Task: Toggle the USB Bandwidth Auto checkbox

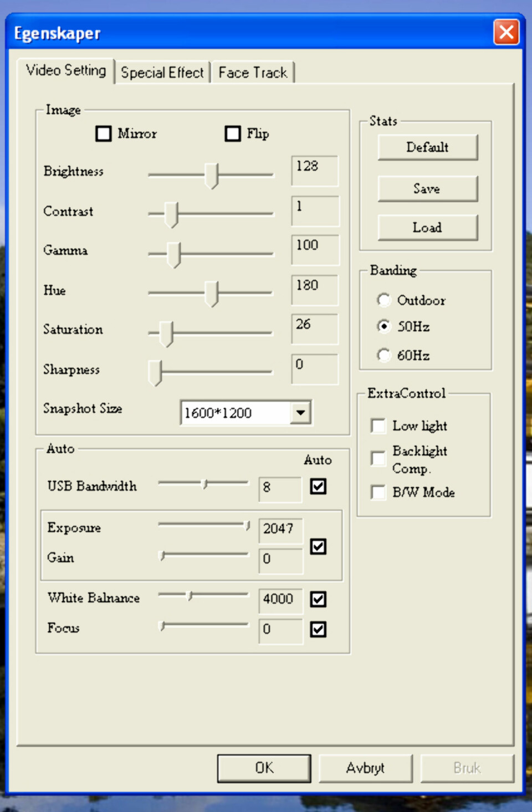Action: (318, 486)
